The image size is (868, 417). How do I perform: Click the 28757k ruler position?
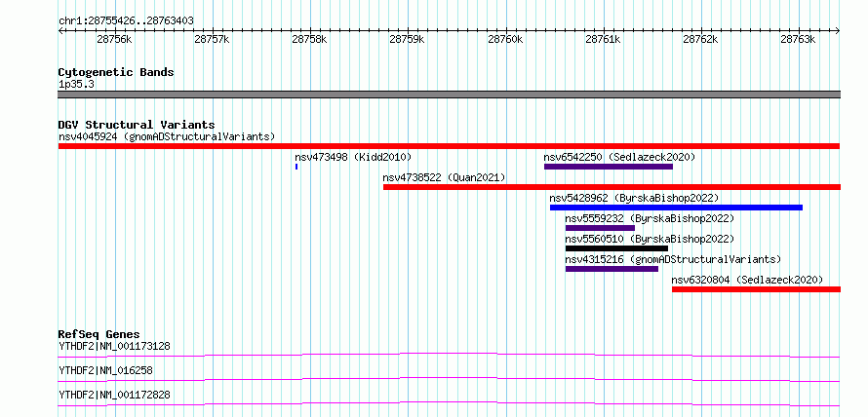(x=213, y=40)
